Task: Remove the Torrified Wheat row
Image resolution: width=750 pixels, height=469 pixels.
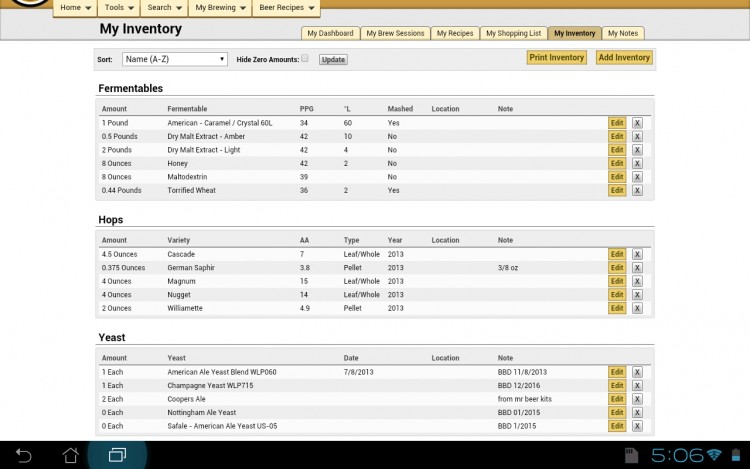Action: [x=637, y=190]
